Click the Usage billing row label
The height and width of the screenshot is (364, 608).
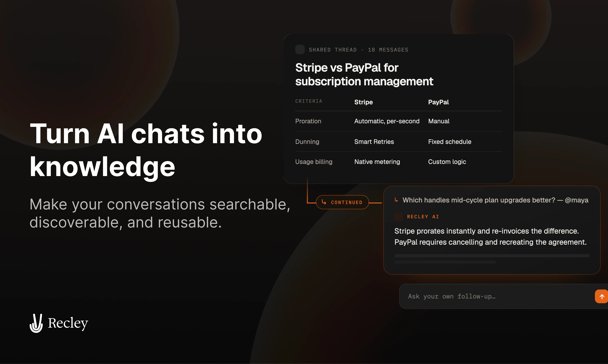[314, 162]
